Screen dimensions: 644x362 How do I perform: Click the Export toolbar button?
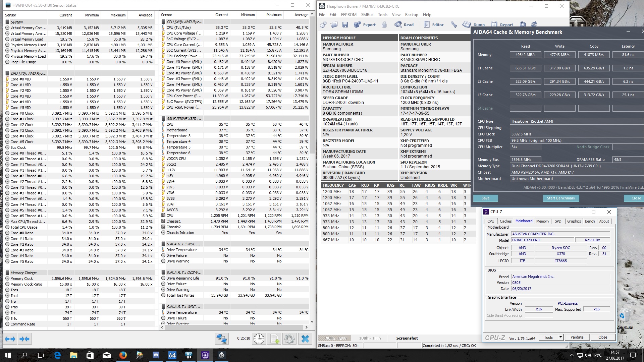(365, 24)
